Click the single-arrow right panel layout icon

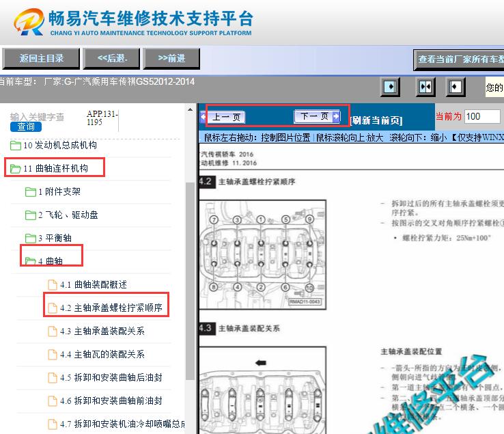(390, 87)
